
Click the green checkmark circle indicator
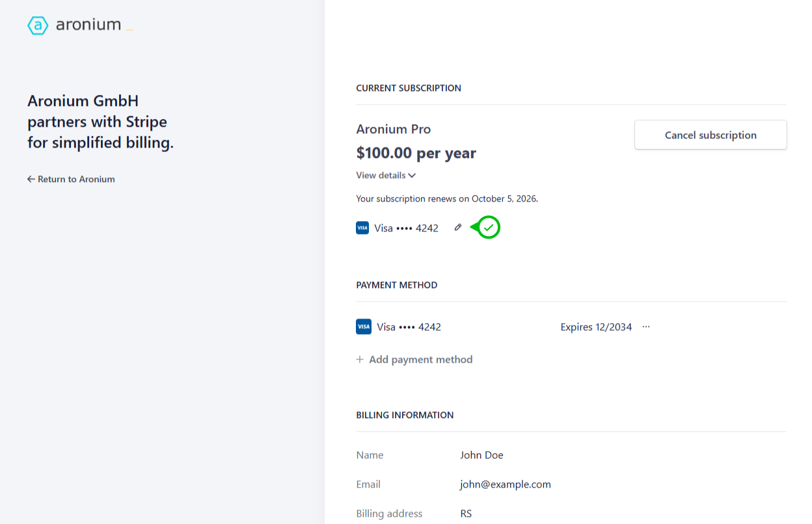[489, 228]
